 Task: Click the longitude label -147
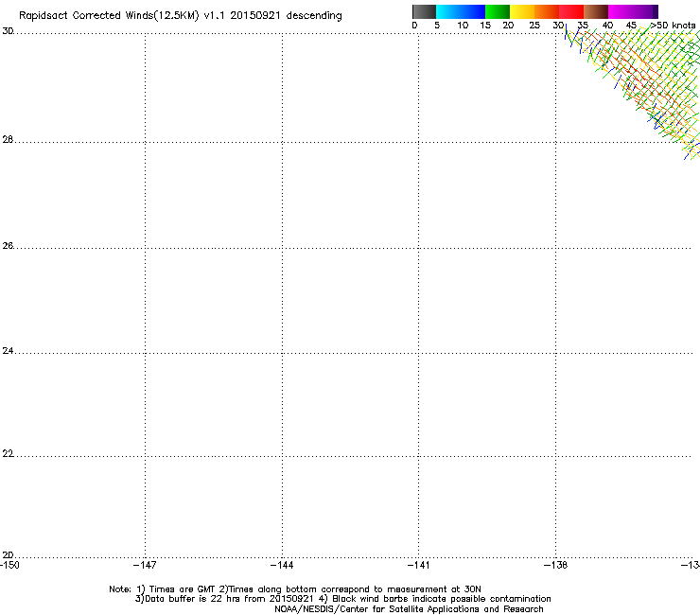pos(145,565)
